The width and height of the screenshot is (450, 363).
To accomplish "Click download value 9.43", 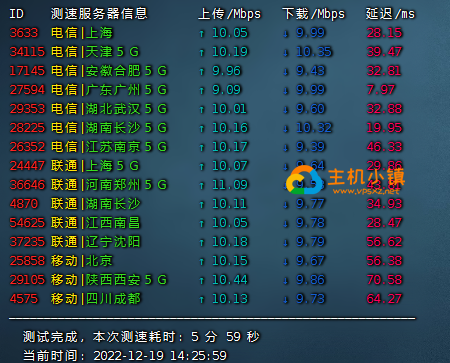I will (311, 71).
